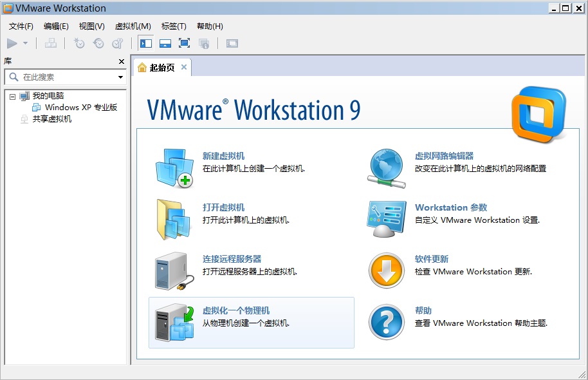This screenshot has height=380, width=588.
Task: Click the text 查看 VMware Workstation 帮助主题.
Action: point(481,323)
